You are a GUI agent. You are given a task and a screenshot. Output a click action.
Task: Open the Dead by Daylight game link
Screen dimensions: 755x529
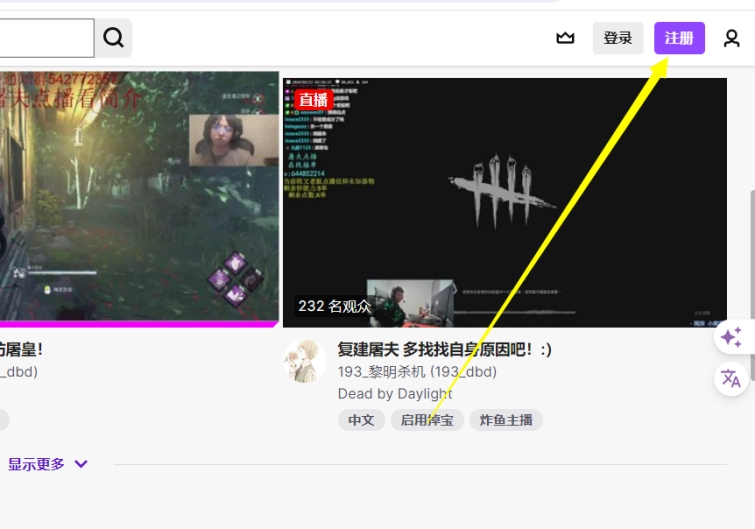pos(395,394)
